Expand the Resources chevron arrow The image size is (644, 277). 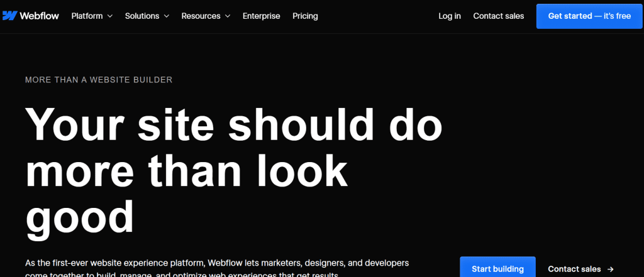228,16
